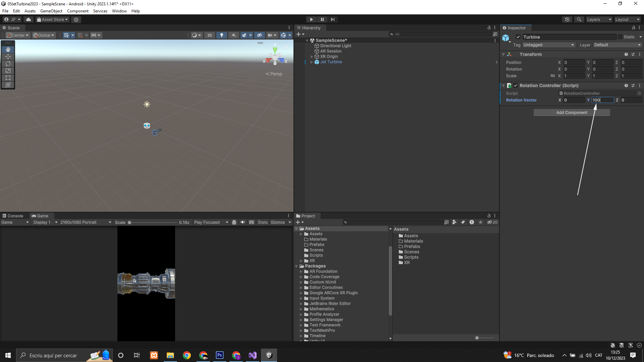Disable the Rotation Controller script checkbox
Screen dimensions: 644x362
[x=516, y=85]
